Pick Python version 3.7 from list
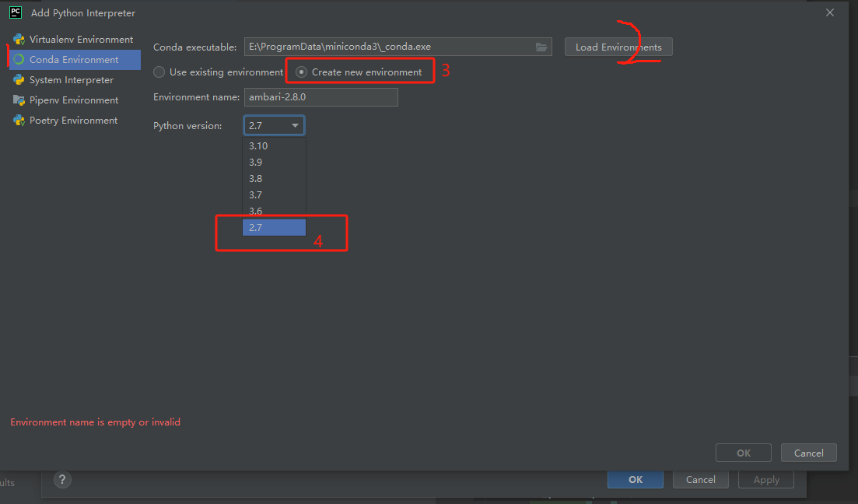Viewport: 858px width, 504px height. [274, 194]
